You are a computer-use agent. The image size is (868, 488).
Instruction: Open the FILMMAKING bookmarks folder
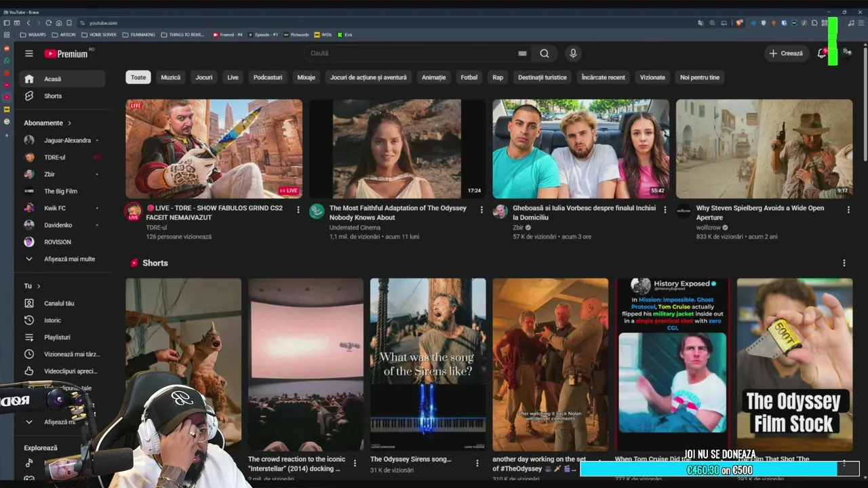point(139,35)
